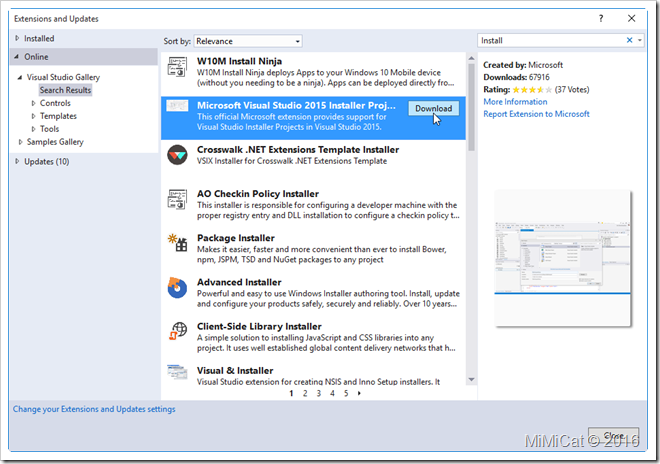The width and height of the screenshot is (660, 464).
Task: Select Client-Side Library Installer title
Action: coord(259,326)
